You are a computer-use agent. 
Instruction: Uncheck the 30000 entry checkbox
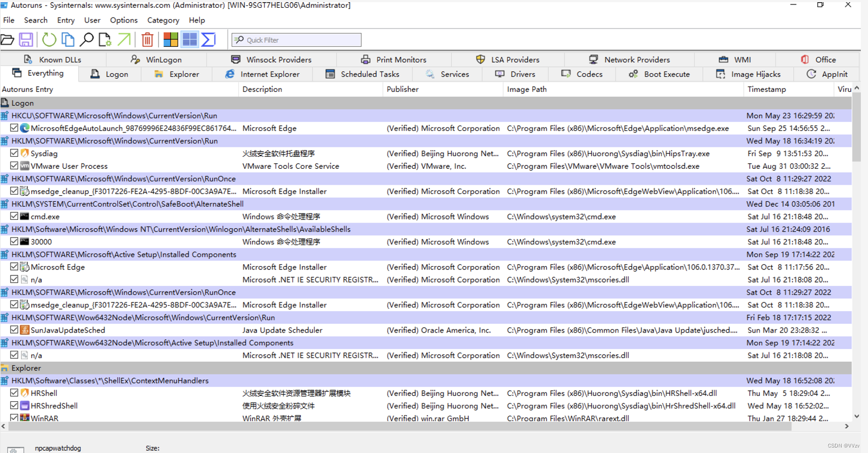coord(14,241)
